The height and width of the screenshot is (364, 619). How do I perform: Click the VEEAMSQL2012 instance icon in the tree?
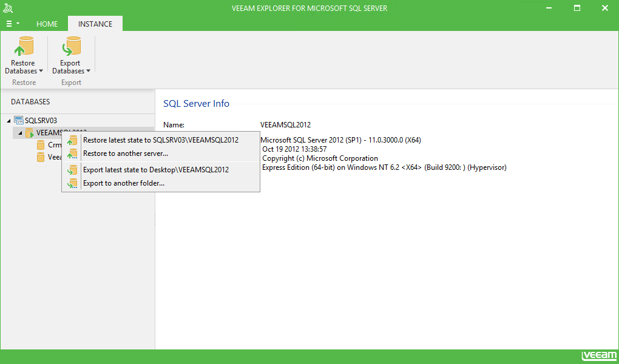coord(30,133)
